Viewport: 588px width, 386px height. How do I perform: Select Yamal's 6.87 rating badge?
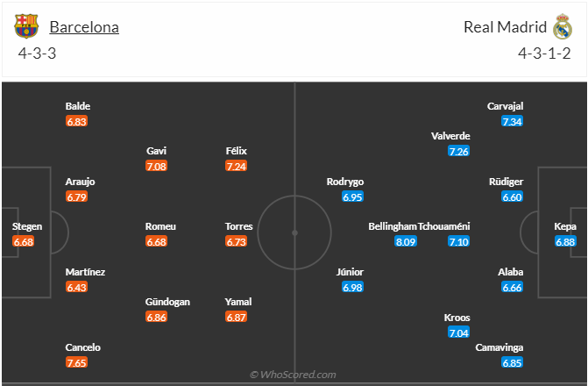click(x=238, y=317)
